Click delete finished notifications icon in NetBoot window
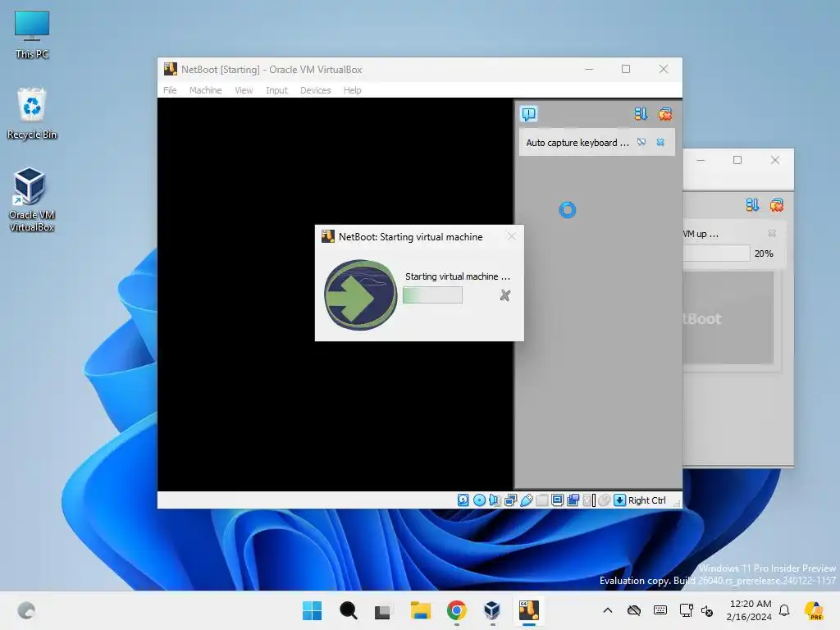The width and height of the screenshot is (840, 630). (665, 113)
